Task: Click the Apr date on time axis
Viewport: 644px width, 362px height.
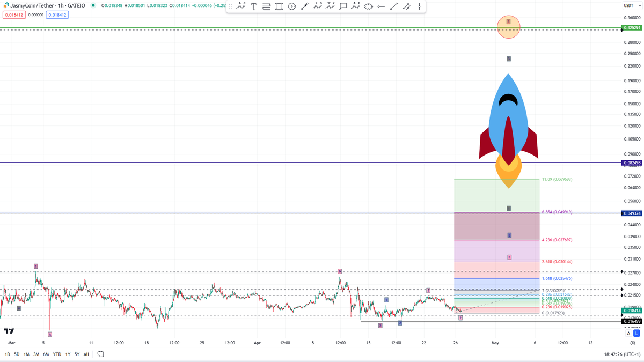Action: click(x=257, y=343)
